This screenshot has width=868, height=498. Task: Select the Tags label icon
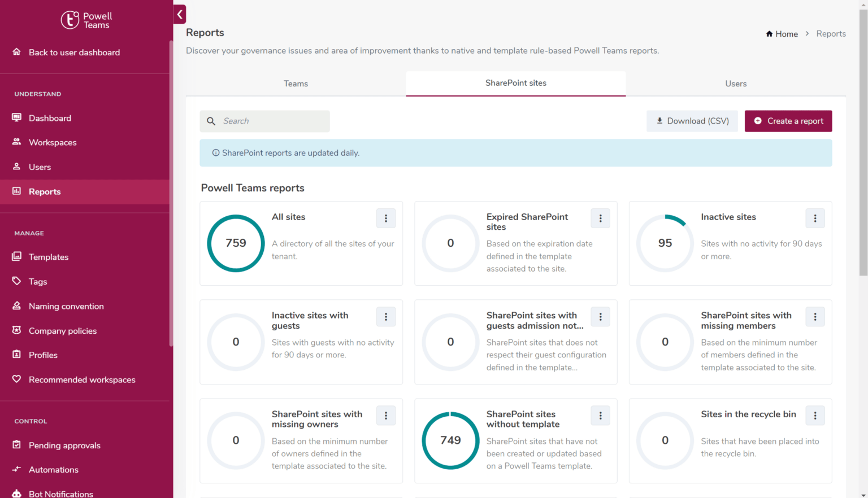pyautogui.click(x=16, y=281)
